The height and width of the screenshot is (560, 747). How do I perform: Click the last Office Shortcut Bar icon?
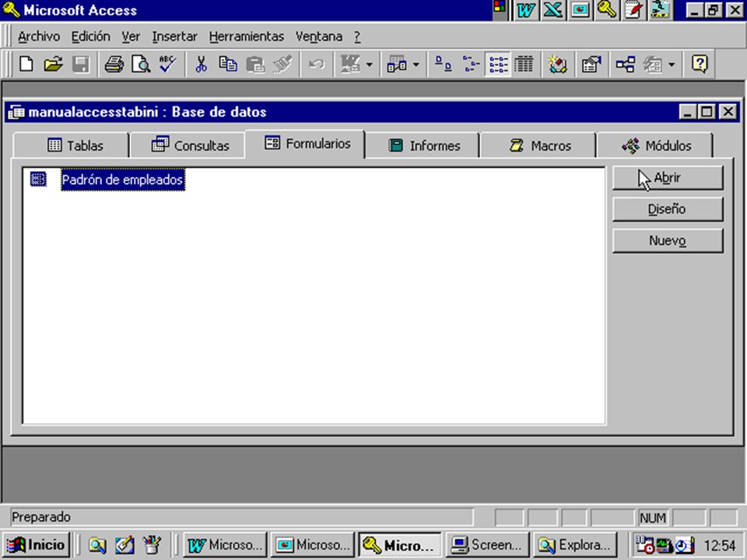(661, 10)
